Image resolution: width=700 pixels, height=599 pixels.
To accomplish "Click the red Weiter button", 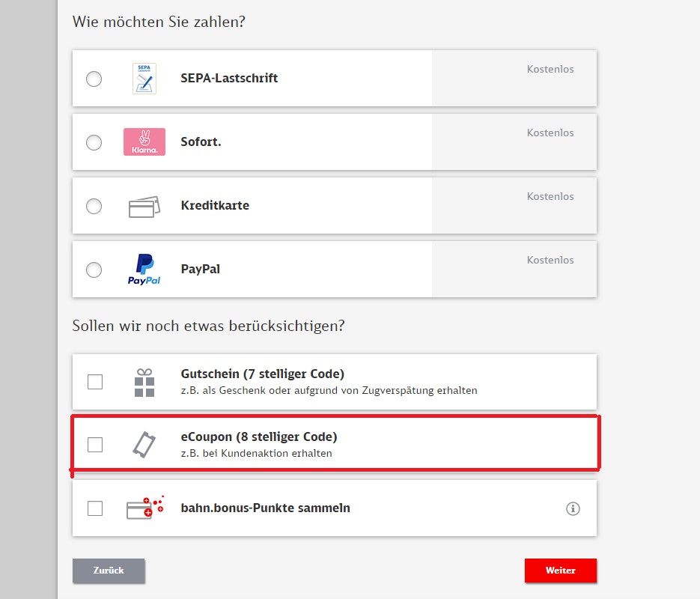I will [561, 571].
